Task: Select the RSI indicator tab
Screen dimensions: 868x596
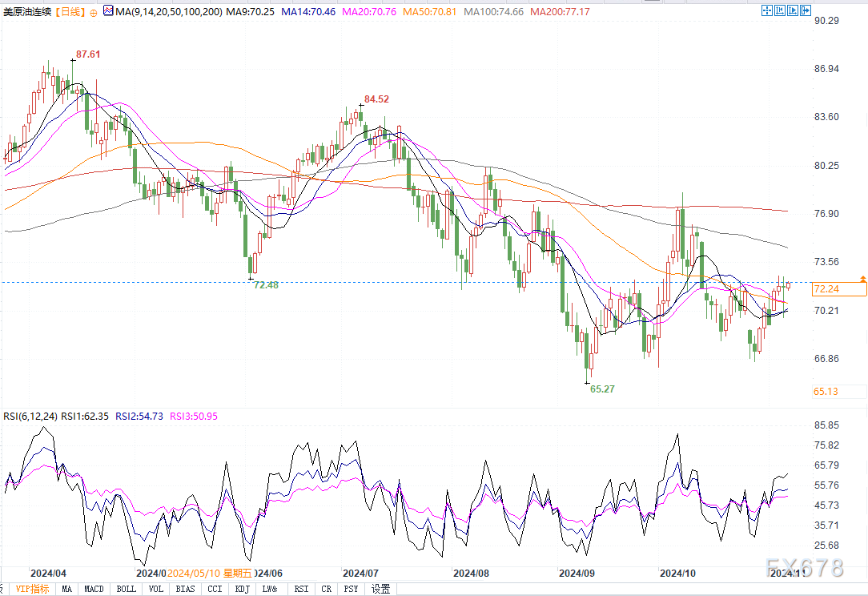Action: 302,589
